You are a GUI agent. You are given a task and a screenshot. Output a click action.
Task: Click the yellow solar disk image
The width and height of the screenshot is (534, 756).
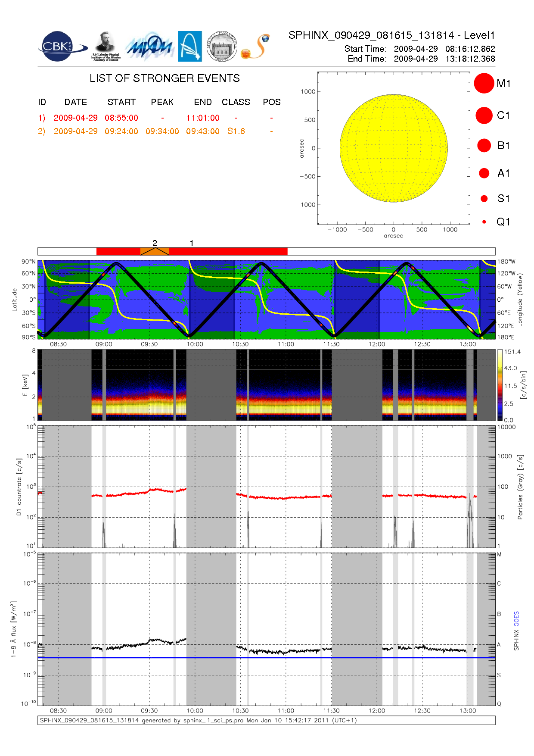coord(394,148)
